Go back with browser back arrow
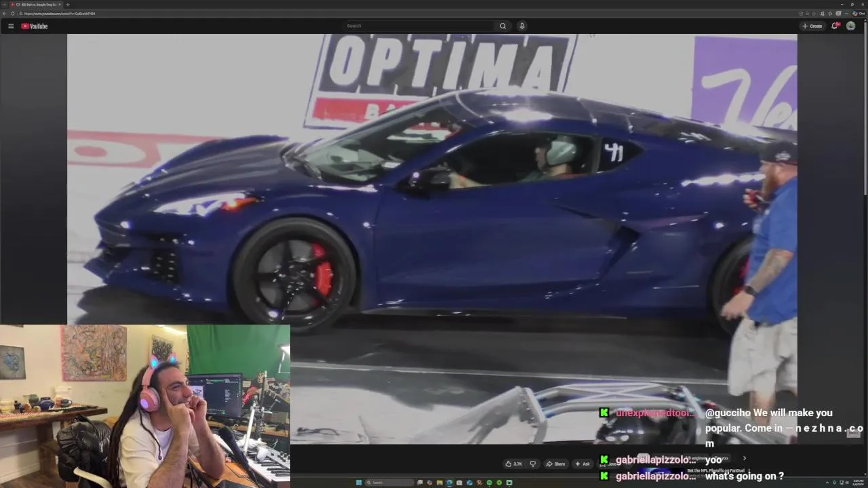This screenshot has width=868, height=488. tap(4, 14)
